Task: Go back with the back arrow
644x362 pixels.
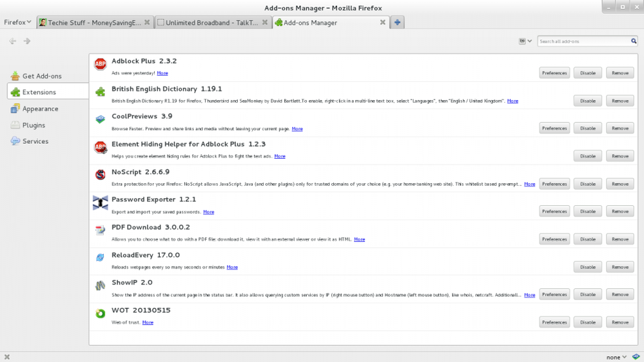Action: click(13, 41)
